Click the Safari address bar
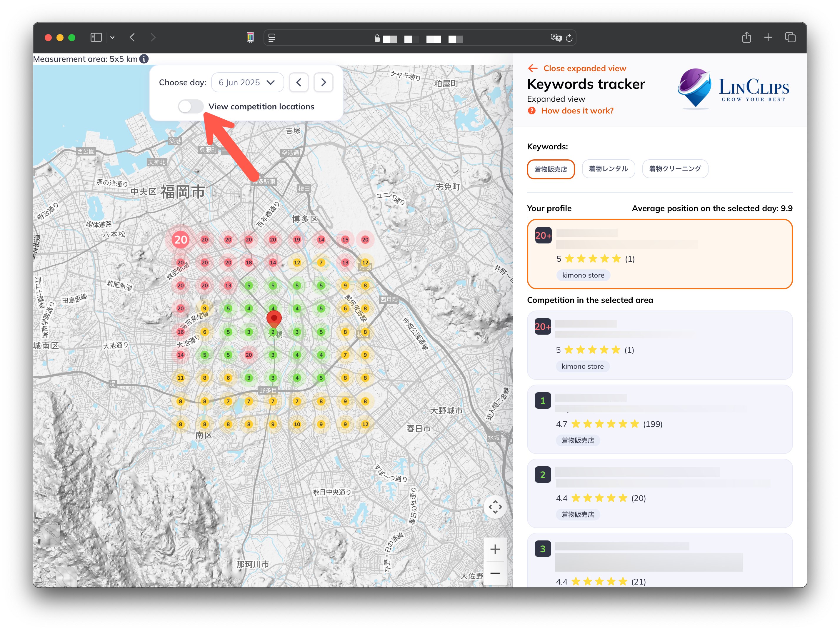Image resolution: width=840 pixels, height=631 pixels. pyautogui.click(x=420, y=38)
